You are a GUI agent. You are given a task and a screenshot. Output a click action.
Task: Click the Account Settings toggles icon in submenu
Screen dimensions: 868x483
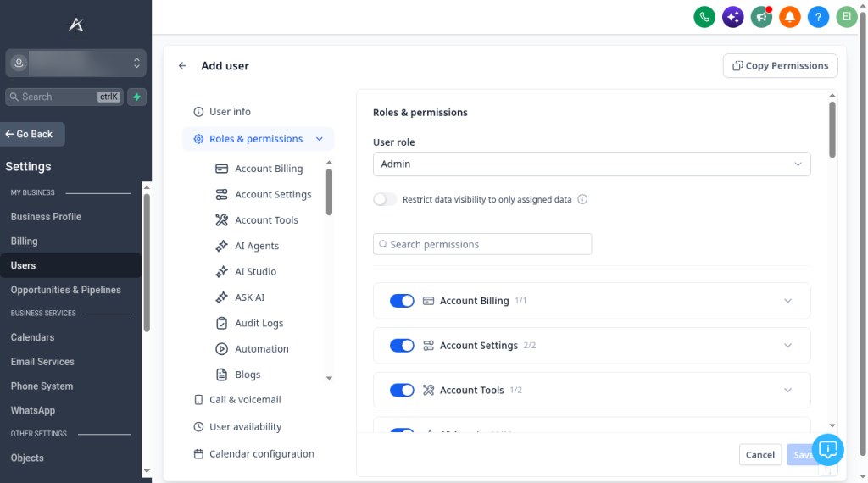click(221, 194)
